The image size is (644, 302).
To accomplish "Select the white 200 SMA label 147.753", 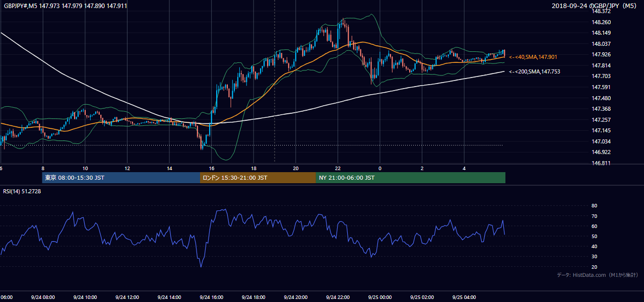I will (534, 71).
